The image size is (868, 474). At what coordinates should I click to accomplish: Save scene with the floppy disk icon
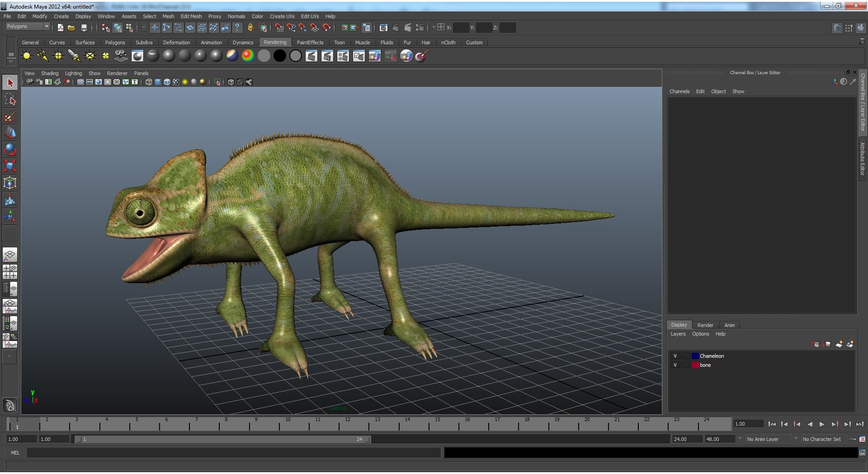click(x=84, y=28)
